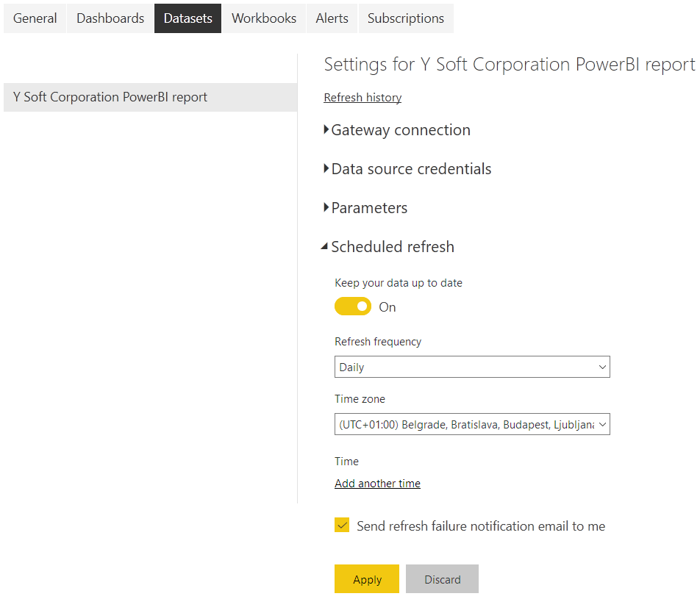
Task: Select Y Soft Corporation PowerBI report dataset
Action: tap(151, 97)
